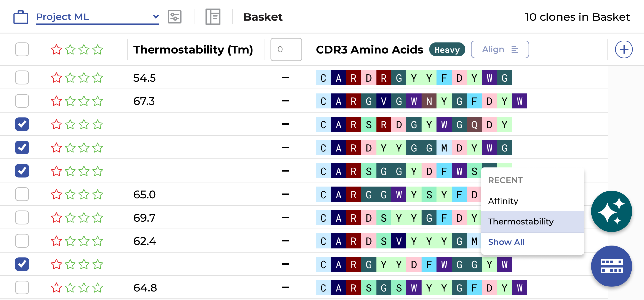Click the red star in 65.0 row
The image size is (644, 300).
pos(56,194)
